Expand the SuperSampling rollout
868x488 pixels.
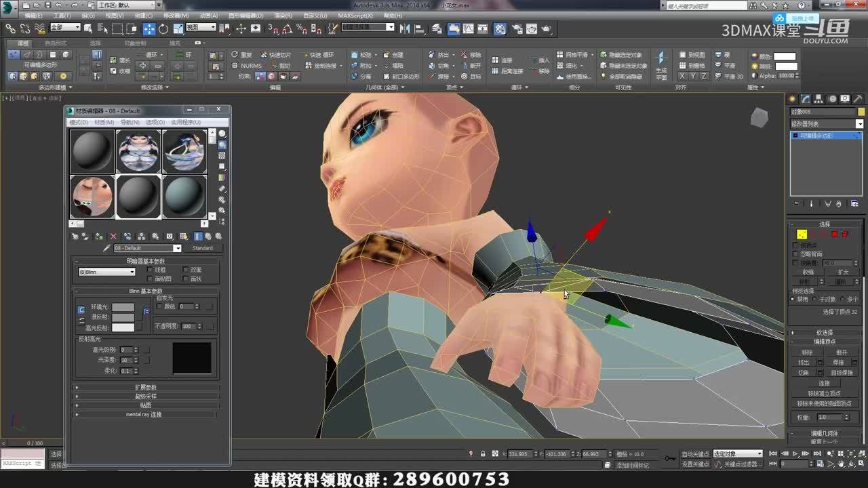pyautogui.click(x=146, y=396)
